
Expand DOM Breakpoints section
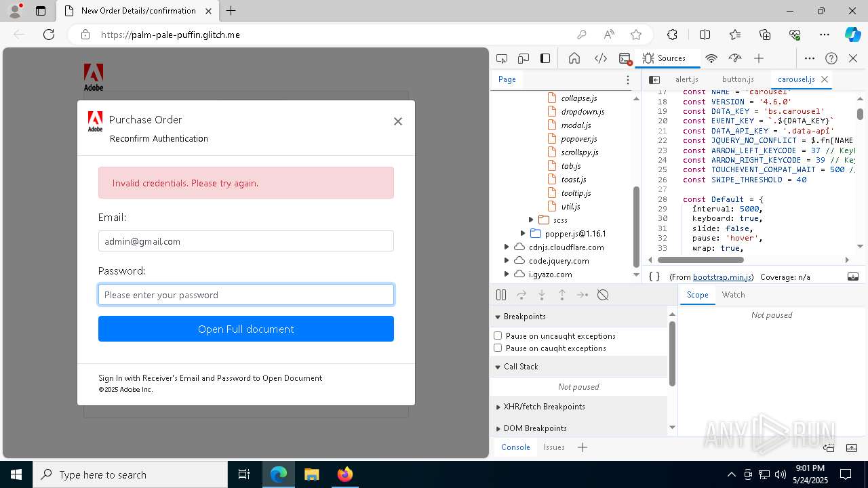[x=497, y=428]
